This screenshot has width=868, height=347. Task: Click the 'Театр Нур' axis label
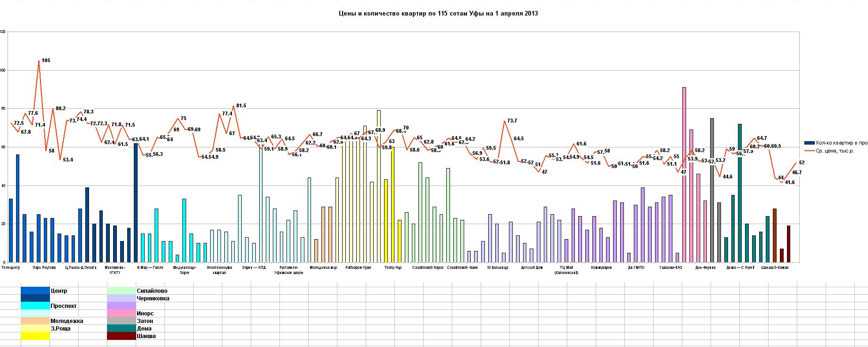393,267
